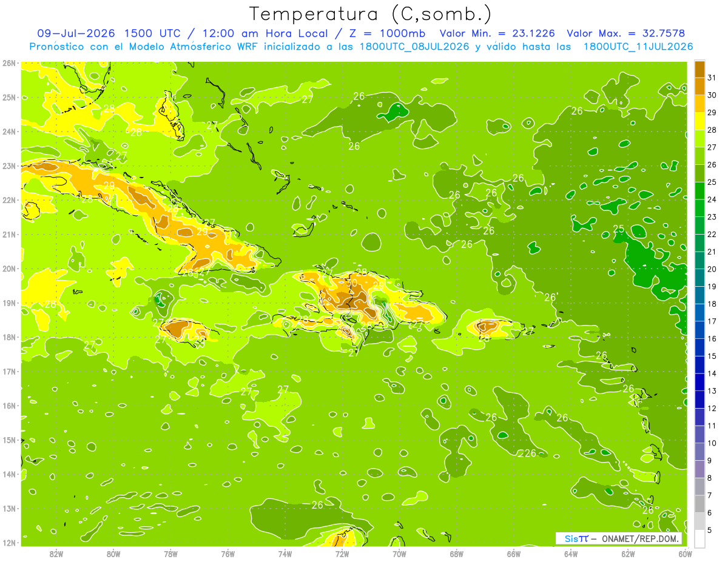The width and height of the screenshot is (728, 562).
Task: Select the legend swatch between 12 and 13
Action: pyautogui.click(x=699, y=400)
